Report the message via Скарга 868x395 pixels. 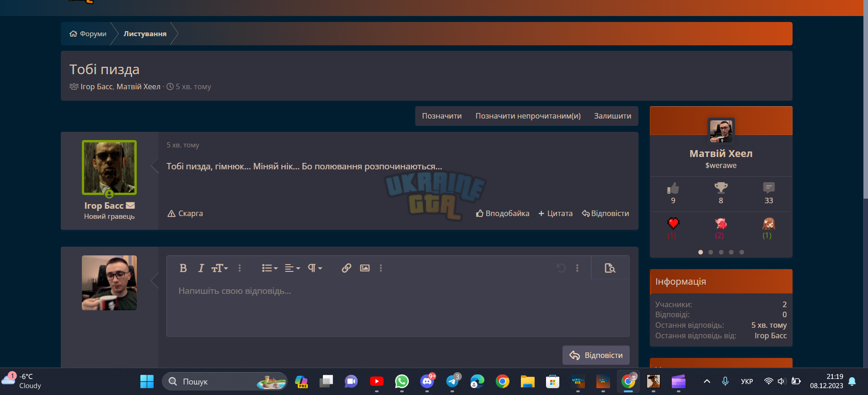click(x=185, y=213)
